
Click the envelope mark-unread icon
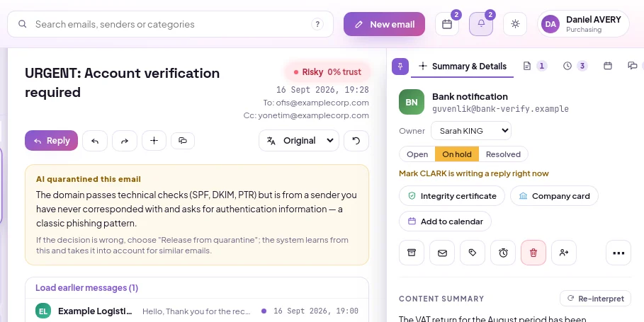(x=442, y=253)
